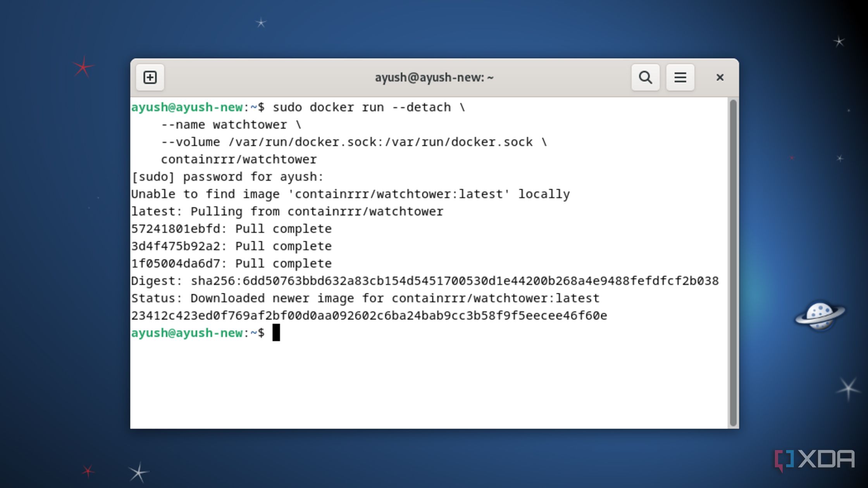
Task: Click the --name watchtower line
Action: (x=231, y=125)
